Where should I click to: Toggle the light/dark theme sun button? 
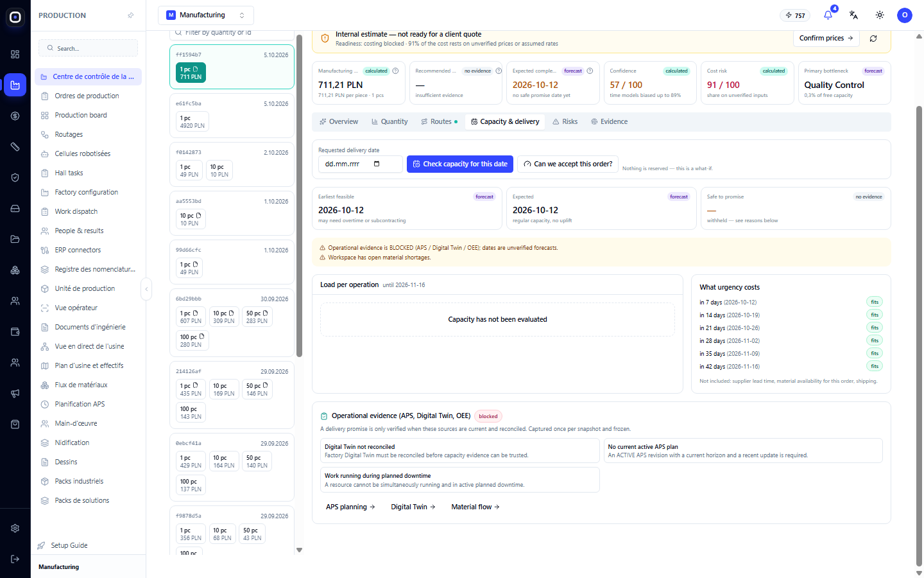click(880, 15)
